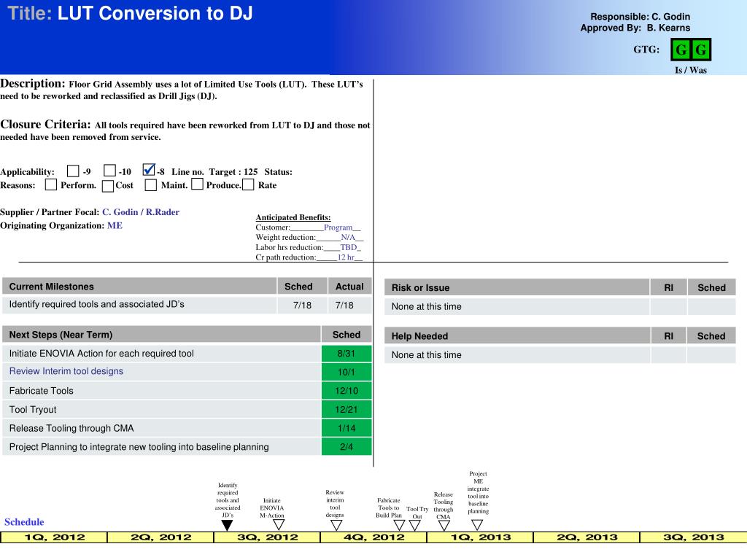Click 'Identify required tools and associated JD's' row
747x560 pixels.
pos(139,304)
